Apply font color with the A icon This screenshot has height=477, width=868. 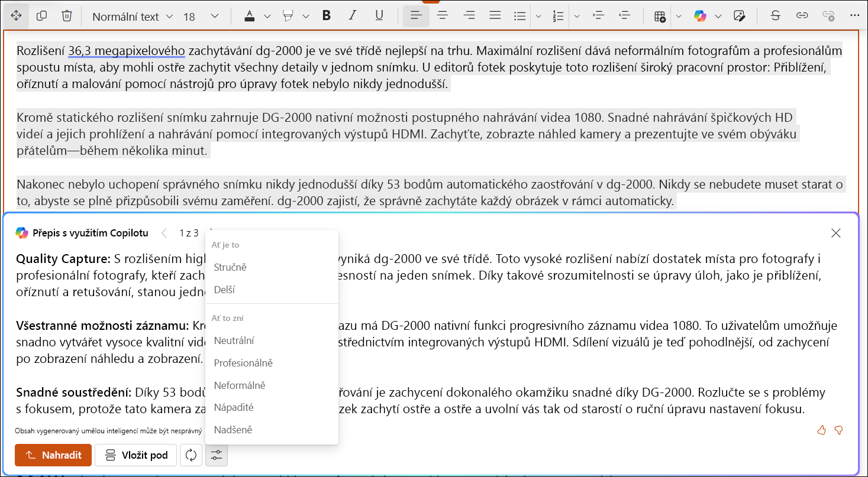(x=250, y=16)
